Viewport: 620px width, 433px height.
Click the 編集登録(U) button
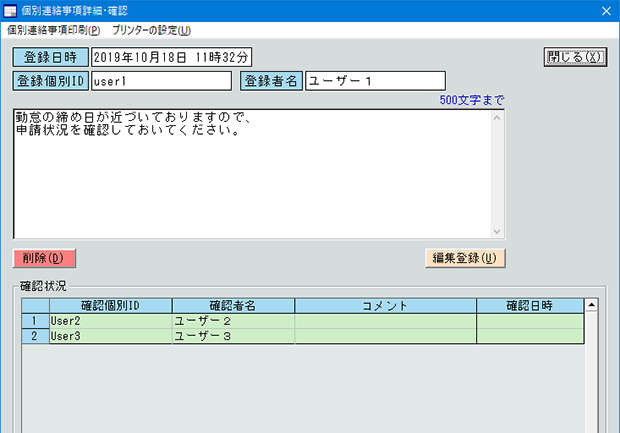click(x=465, y=258)
